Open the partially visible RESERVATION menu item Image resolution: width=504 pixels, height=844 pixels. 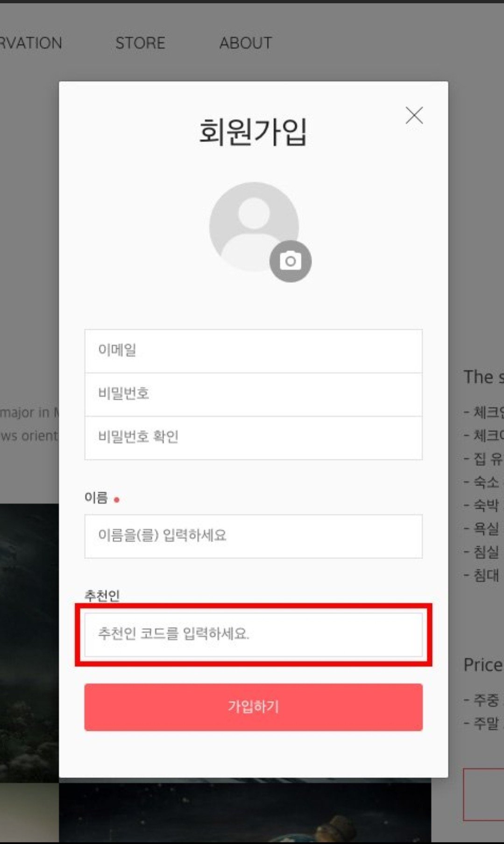pyautogui.click(x=31, y=43)
